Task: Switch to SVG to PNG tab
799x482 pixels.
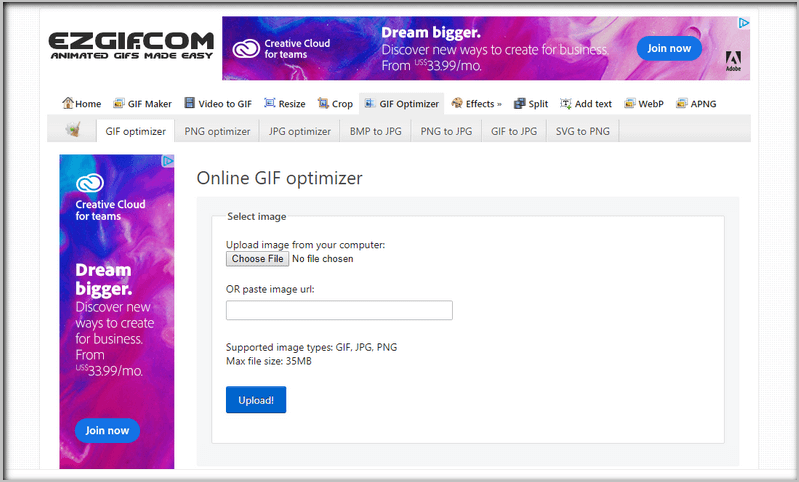Action: 582,131
